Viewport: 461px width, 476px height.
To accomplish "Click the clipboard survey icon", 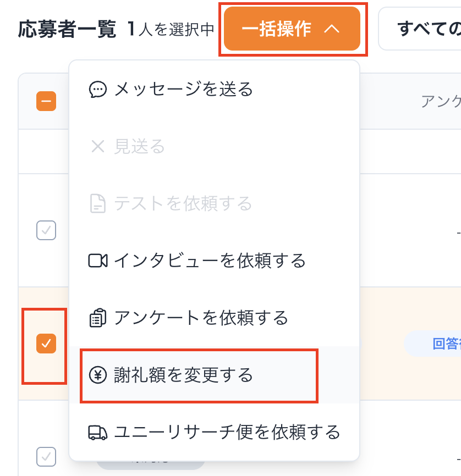I will point(97,318).
